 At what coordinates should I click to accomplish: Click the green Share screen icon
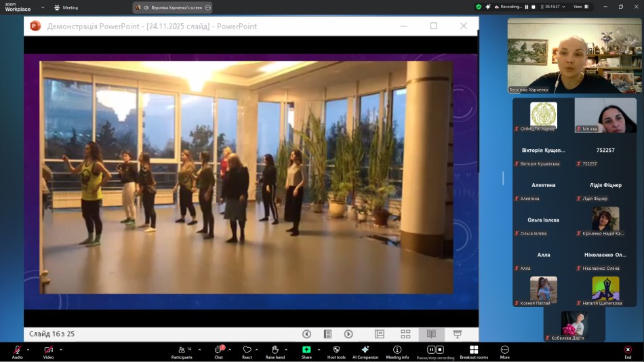306,350
